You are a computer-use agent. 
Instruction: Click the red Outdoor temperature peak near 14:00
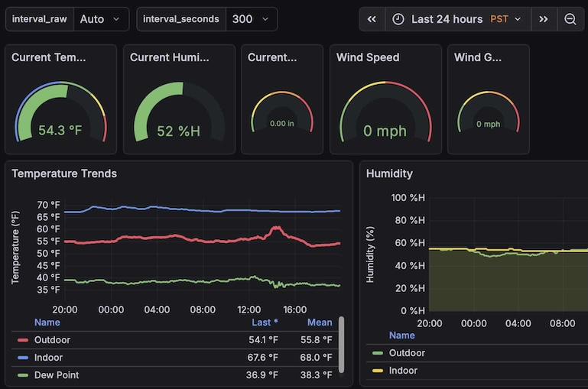(x=276, y=228)
